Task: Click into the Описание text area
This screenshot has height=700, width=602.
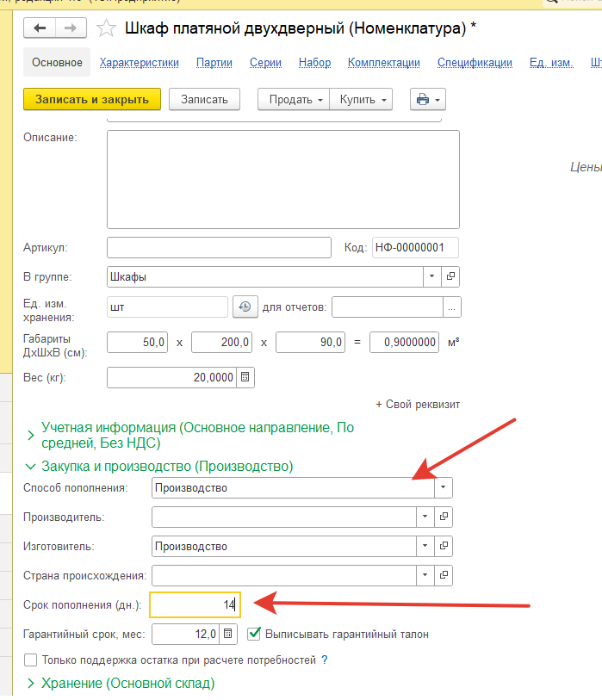Action: coord(283,179)
